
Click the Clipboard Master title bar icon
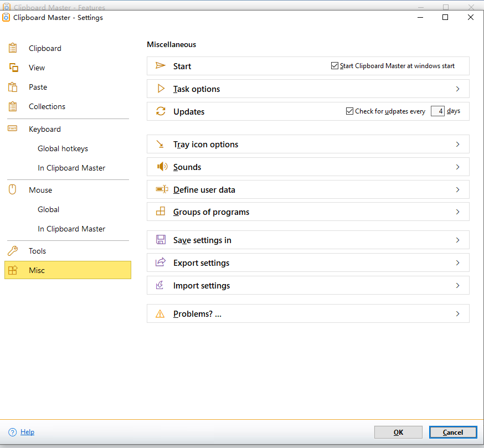[6, 17]
